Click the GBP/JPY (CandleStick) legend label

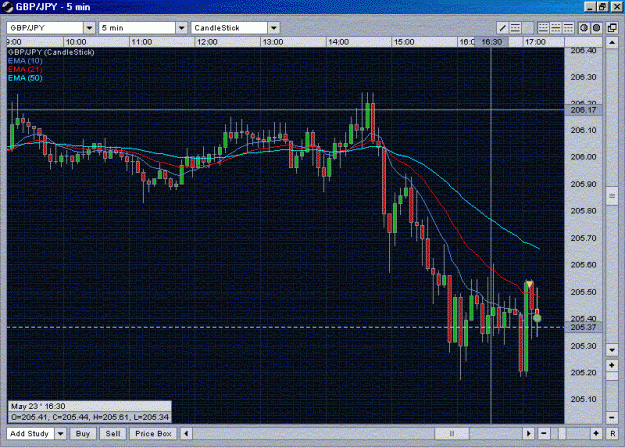point(51,52)
